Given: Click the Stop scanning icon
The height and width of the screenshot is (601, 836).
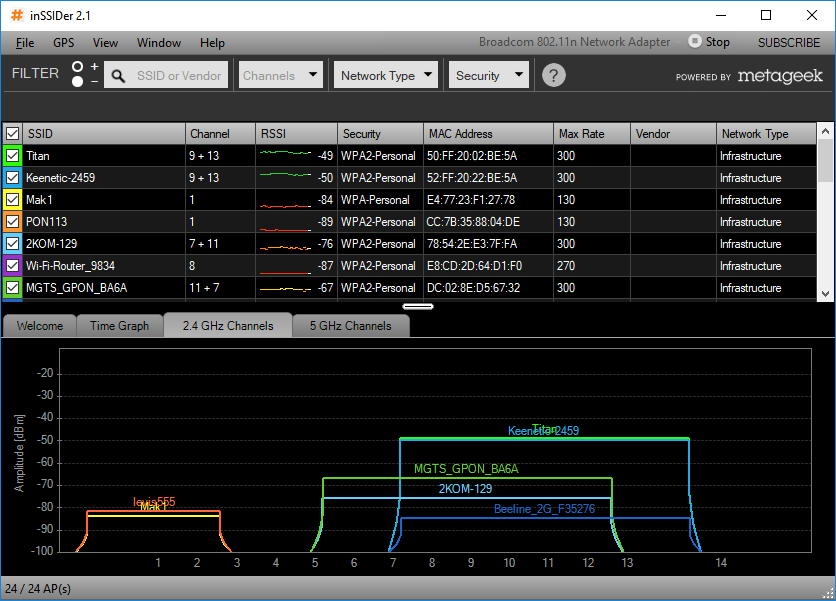Looking at the screenshot, I should [695, 42].
